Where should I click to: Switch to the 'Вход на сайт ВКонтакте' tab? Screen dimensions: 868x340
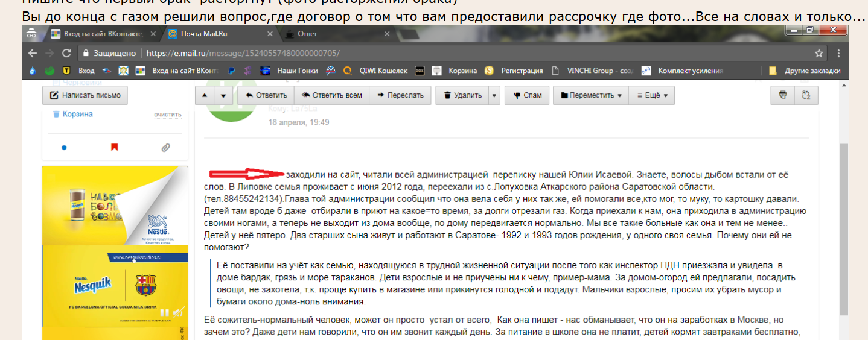click(103, 34)
